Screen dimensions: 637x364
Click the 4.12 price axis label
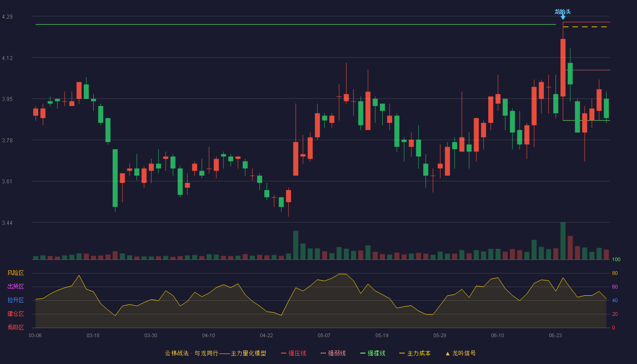tap(7, 58)
